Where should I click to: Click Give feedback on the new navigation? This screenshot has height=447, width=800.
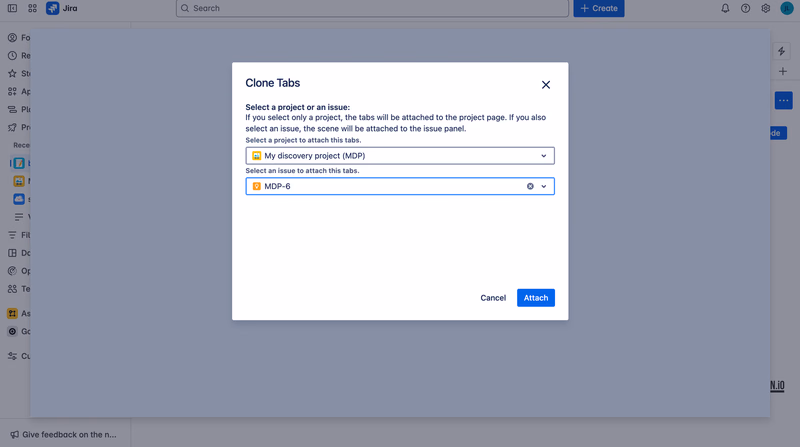(x=63, y=435)
